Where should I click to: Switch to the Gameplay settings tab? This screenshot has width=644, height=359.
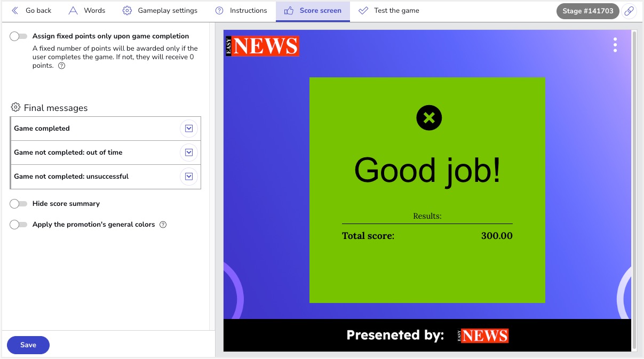pyautogui.click(x=160, y=11)
